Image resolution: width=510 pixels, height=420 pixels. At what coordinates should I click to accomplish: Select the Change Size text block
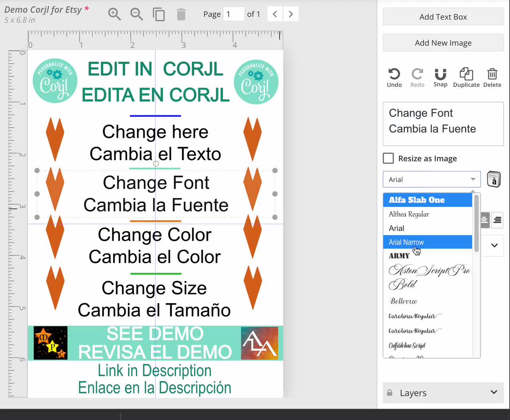154,299
